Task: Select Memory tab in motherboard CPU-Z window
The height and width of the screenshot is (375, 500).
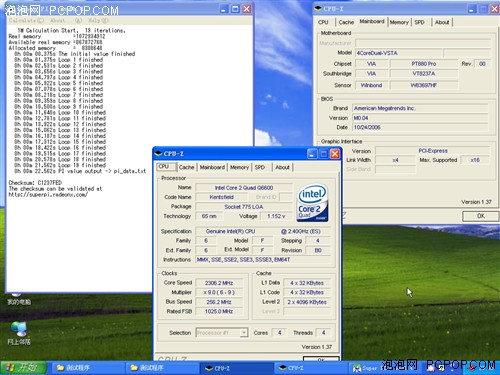Action: click(399, 22)
